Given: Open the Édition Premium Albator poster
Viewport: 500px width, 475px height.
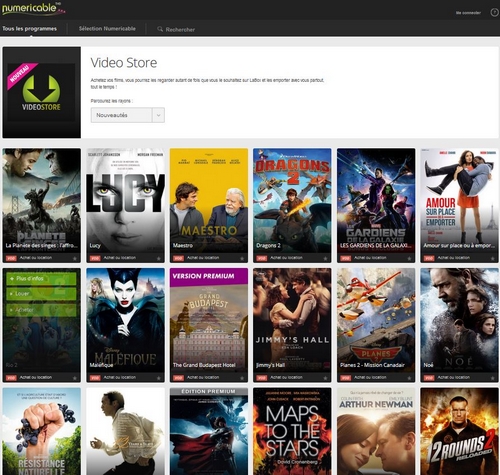Looking at the screenshot, I should (209, 431).
